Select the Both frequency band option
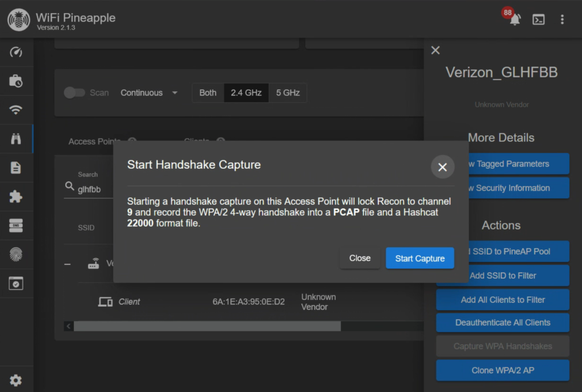The image size is (582, 392). (208, 93)
